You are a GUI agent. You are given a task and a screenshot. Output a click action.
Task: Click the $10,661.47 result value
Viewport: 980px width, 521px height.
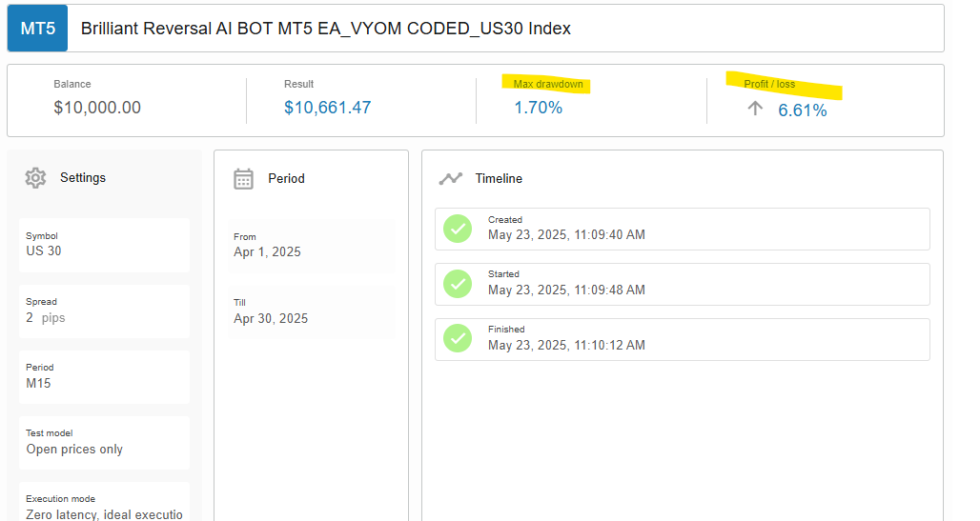327,108
